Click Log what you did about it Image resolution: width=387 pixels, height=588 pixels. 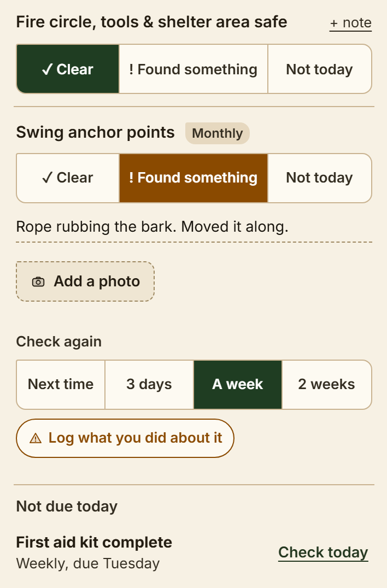[x=125, y=438]
